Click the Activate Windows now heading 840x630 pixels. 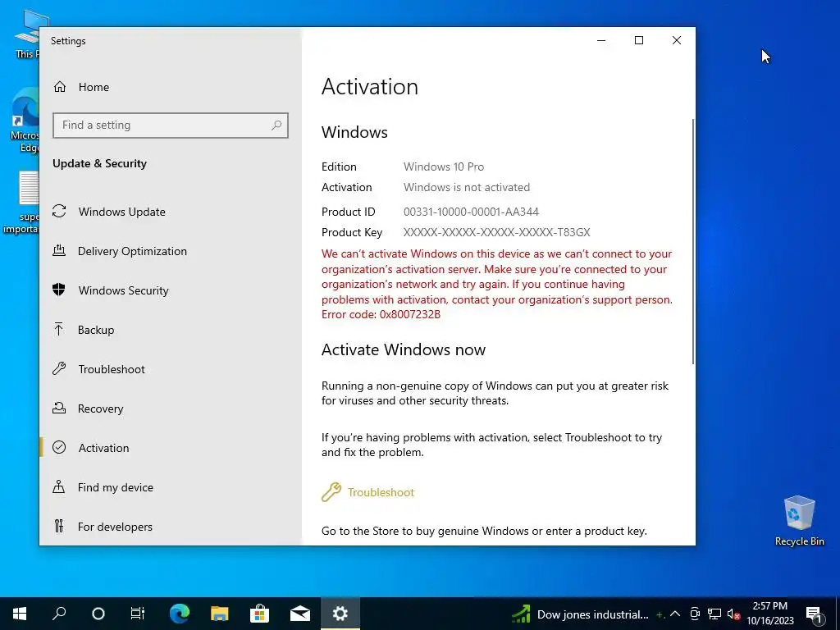pos(404,349)
